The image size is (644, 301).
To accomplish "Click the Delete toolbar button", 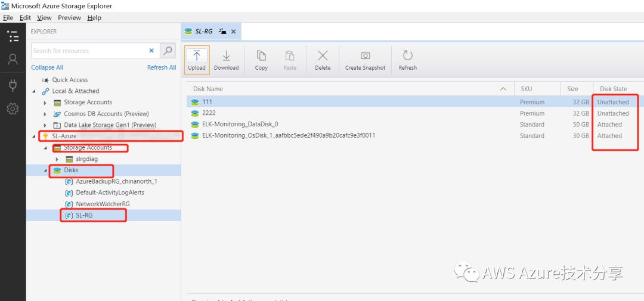I will [323, 60].
